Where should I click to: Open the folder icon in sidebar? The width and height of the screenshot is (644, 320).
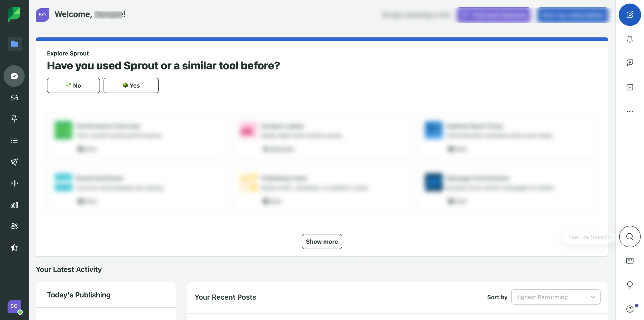pos(15,44)
